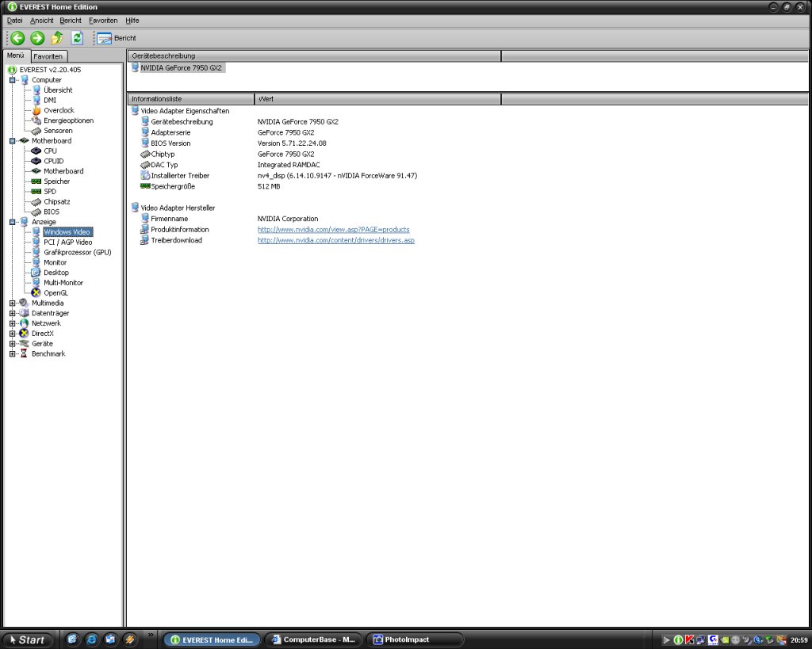
Task: Click the Windows Start button
Action: click(x=27, y=639)
